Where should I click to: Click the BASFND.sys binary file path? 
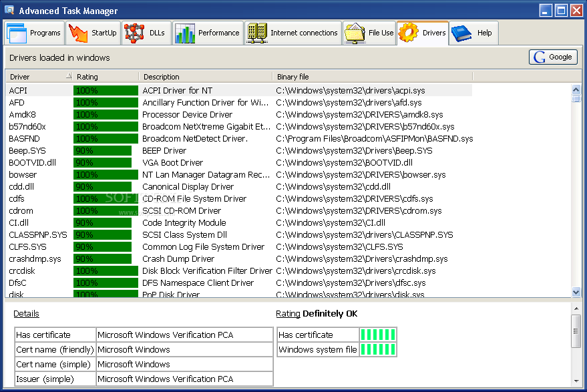pos(375,138)
